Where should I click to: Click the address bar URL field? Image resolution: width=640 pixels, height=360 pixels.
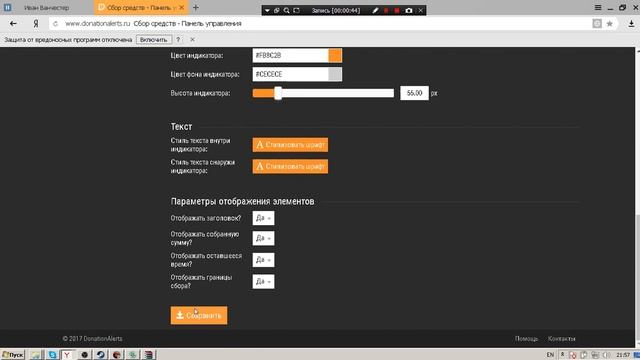(x=318, y=24)
